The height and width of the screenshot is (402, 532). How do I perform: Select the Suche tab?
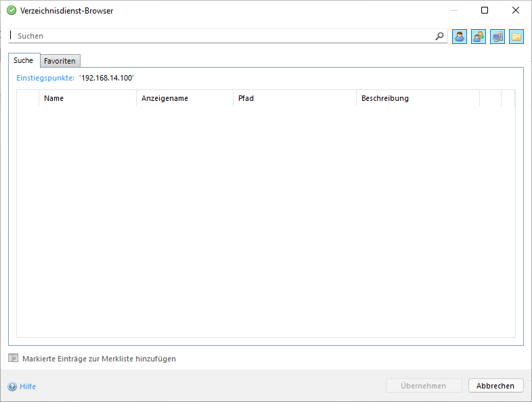[23, 60]
